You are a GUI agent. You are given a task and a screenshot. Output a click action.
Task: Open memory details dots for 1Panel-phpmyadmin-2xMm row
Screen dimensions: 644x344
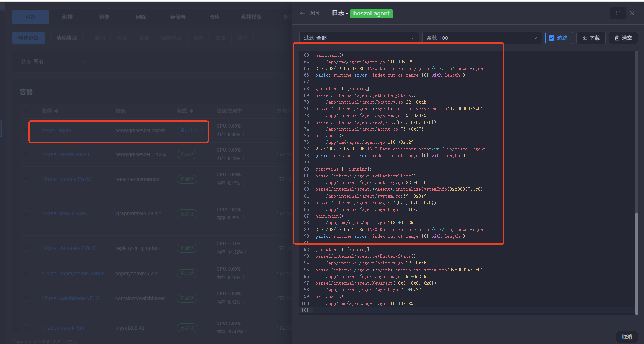(243, 278)
